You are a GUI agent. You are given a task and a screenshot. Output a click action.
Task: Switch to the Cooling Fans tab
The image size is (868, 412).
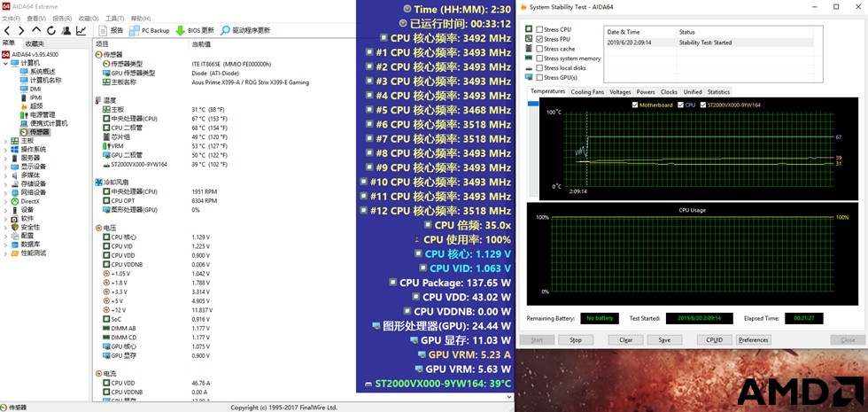[x=587, y=92]
